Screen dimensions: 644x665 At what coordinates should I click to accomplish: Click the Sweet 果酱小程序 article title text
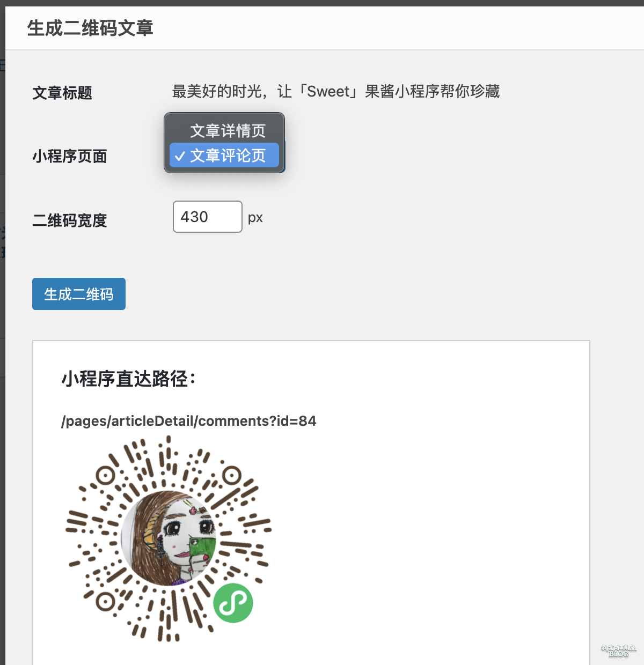click(336, 92)
